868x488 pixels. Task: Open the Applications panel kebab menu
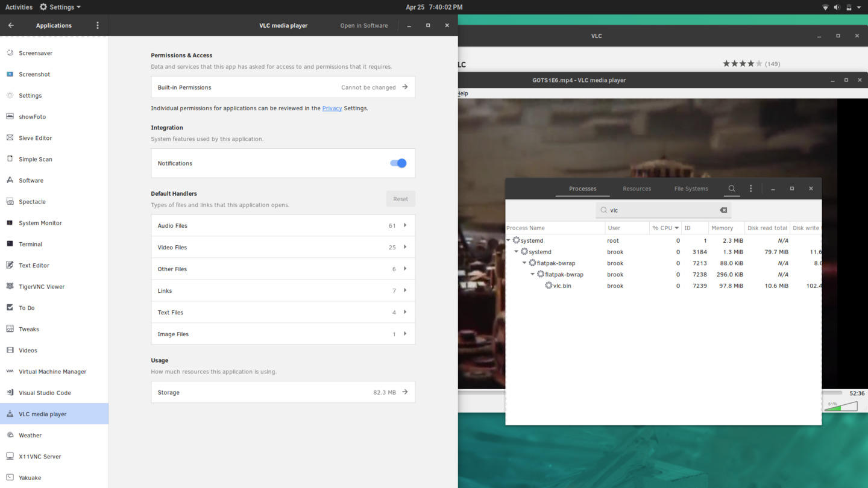coord(98,25)
